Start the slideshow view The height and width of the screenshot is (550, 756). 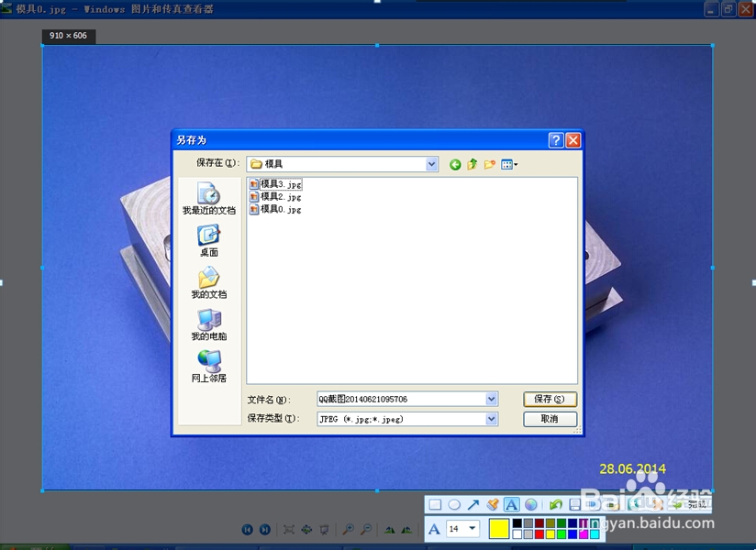[x=326, y=529]
